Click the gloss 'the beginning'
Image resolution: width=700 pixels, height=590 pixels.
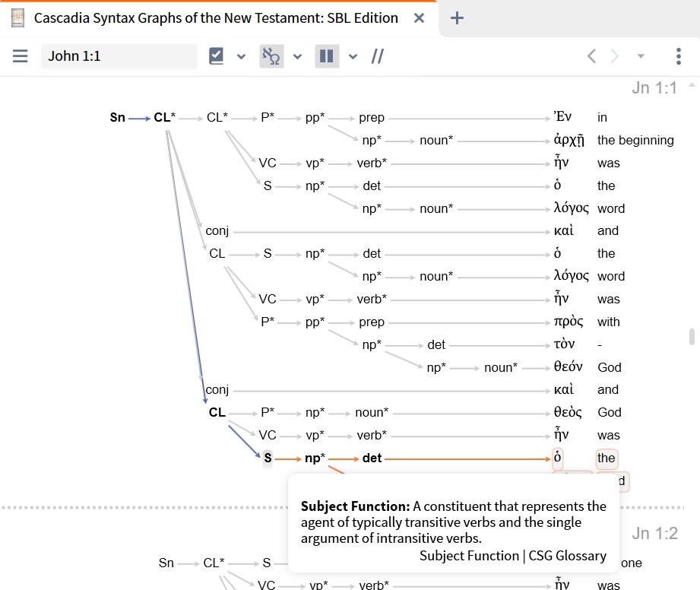tap(635, 140)
